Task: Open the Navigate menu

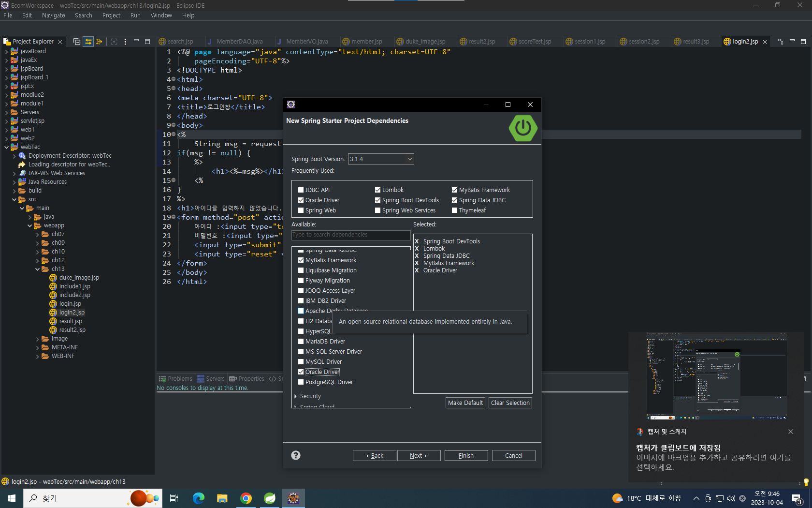Action: [53, 15]
